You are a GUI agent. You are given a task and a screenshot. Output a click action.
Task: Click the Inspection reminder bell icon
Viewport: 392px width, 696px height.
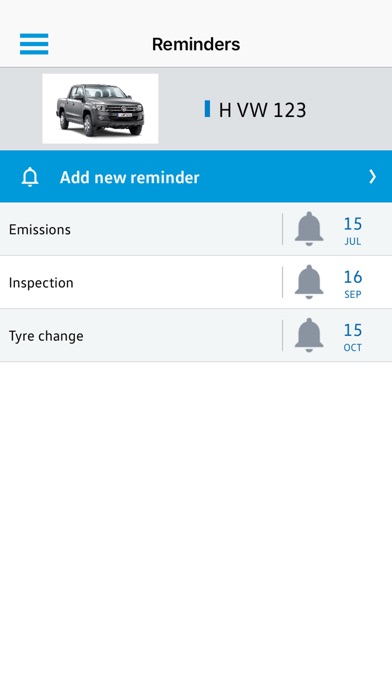tap(309, 282)
